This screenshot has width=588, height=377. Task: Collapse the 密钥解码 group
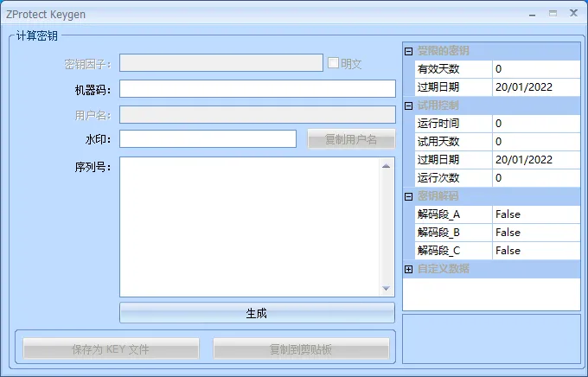click(409, 196)
